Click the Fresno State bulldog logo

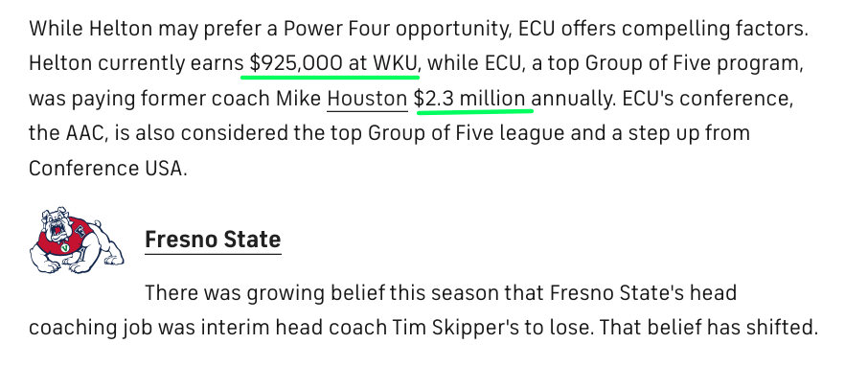pos(77,241)
